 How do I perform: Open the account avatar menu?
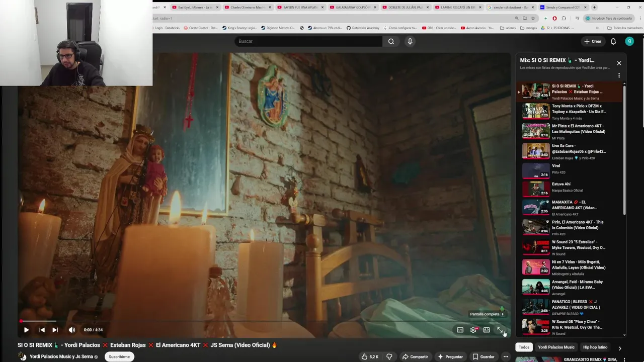coord(629,41)
